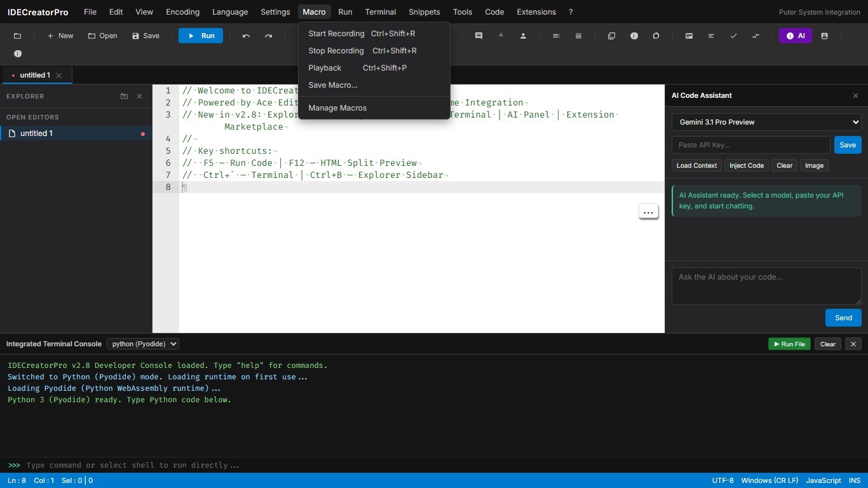Click the folder icon at toolbar start
Viewport: 868px width, 488px height.
[x=17, y=36]
